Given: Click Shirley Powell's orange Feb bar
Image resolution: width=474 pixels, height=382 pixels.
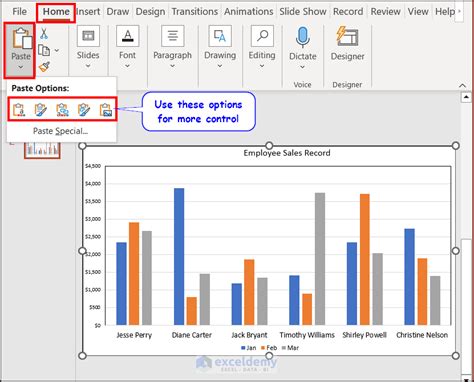Looking at the screenshot, I should coord(365,259).
